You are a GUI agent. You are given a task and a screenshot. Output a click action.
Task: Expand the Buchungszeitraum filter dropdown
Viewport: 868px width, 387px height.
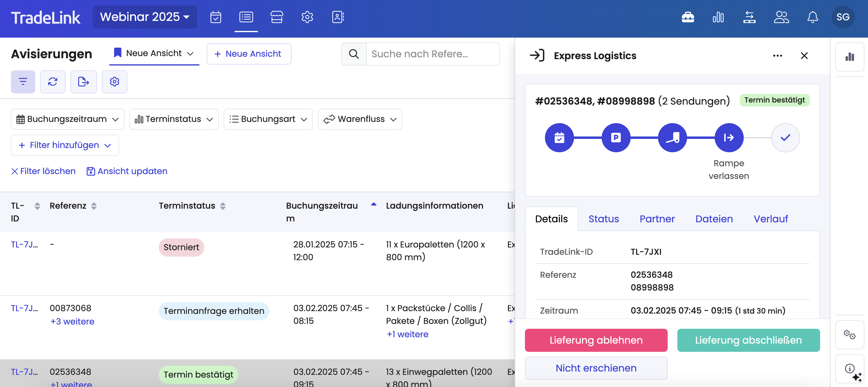point(67,119)
